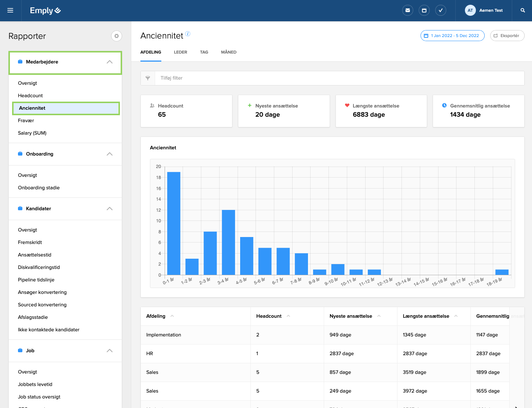Open the calendar icon in header
The width and height of the screenshot is (532, 408).
424,10
